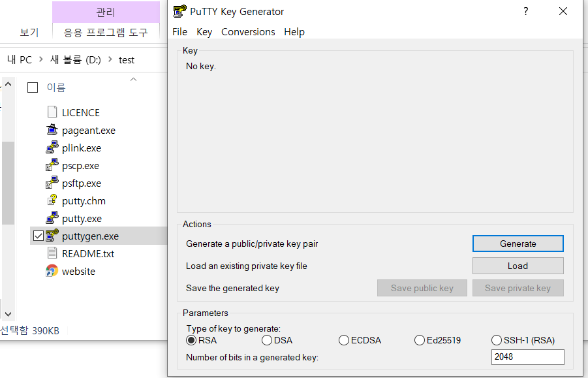The height and width of the screenshot is (378, 588).
Task: Select the puttygen.exe file name
Action: pos(90,236)
